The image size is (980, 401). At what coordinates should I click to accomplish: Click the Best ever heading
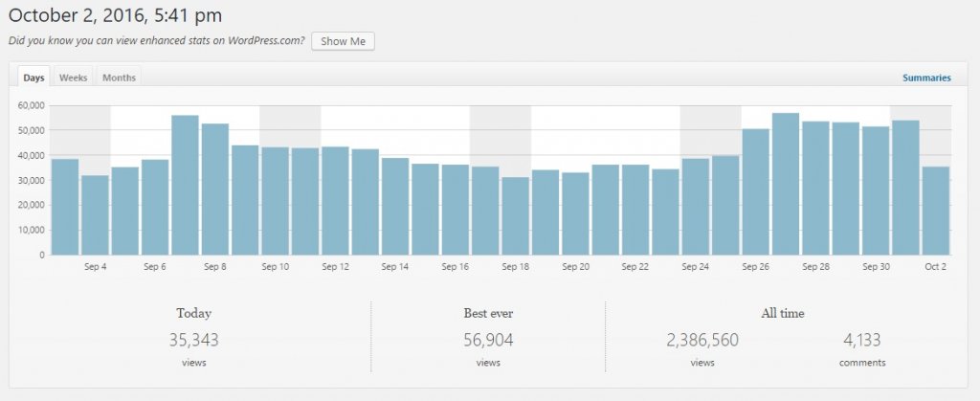tap(488, 314)
